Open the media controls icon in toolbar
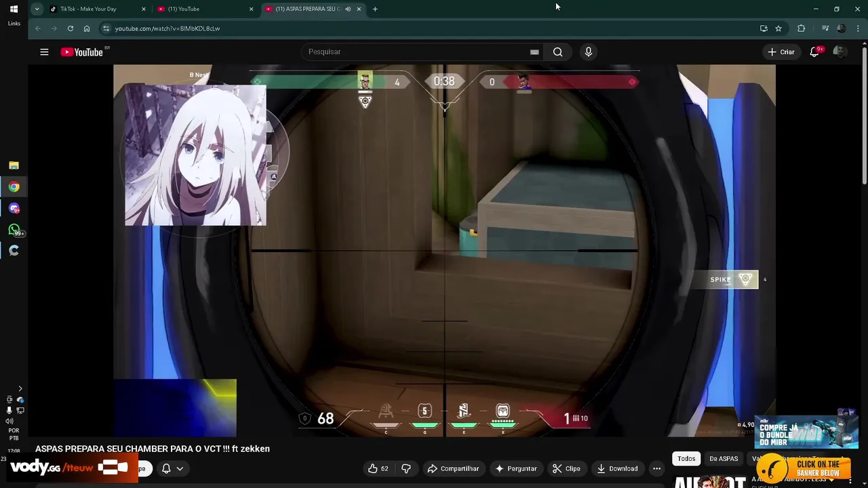 click(x=825, y=28)
